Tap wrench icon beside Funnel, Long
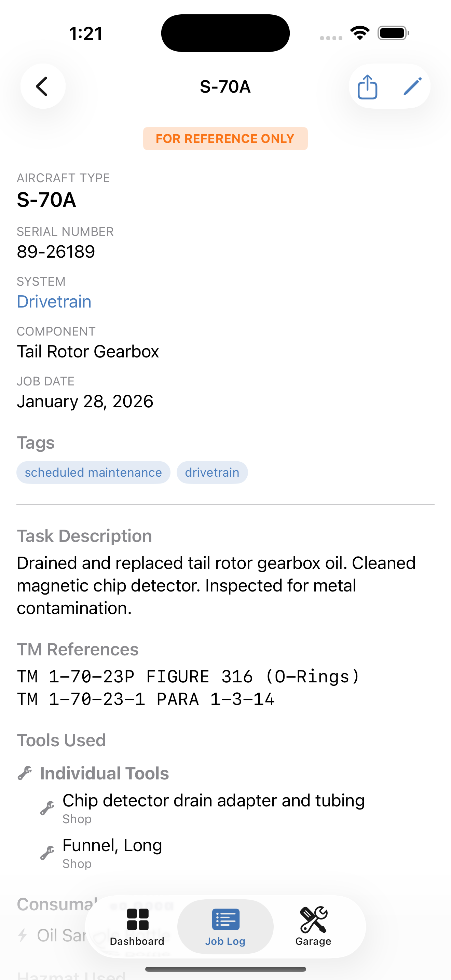This screenshot has height=980, width=451. point(47,853)
